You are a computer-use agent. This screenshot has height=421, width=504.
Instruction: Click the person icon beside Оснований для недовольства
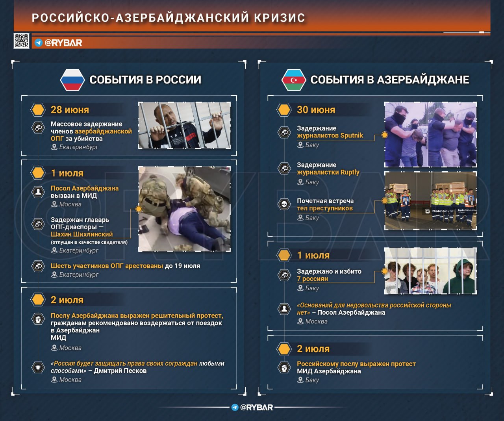pos(284,309)
